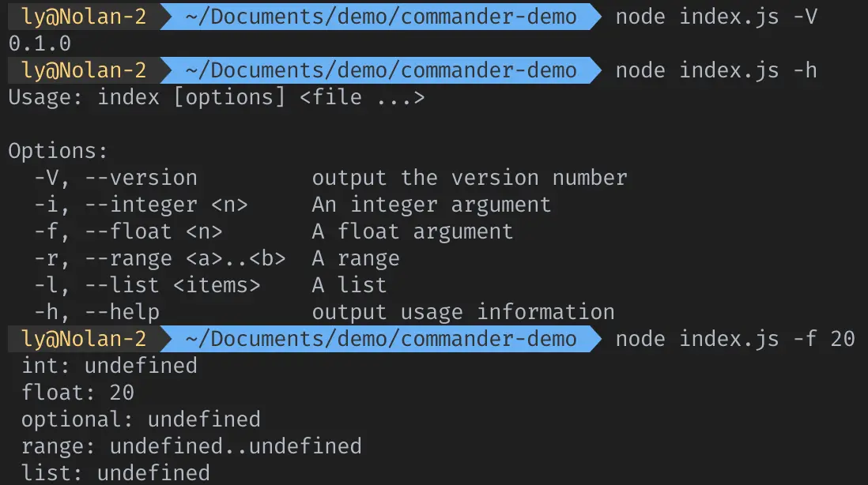Click the "optional: undefined" output line
The height and width of the screenshot is (485, 868).
(141, 419)
